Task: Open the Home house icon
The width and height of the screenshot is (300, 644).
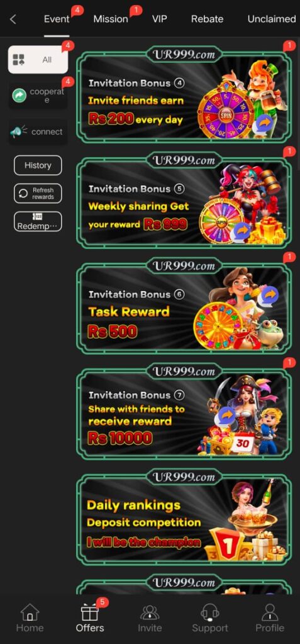Action: [x=30, y=612]
